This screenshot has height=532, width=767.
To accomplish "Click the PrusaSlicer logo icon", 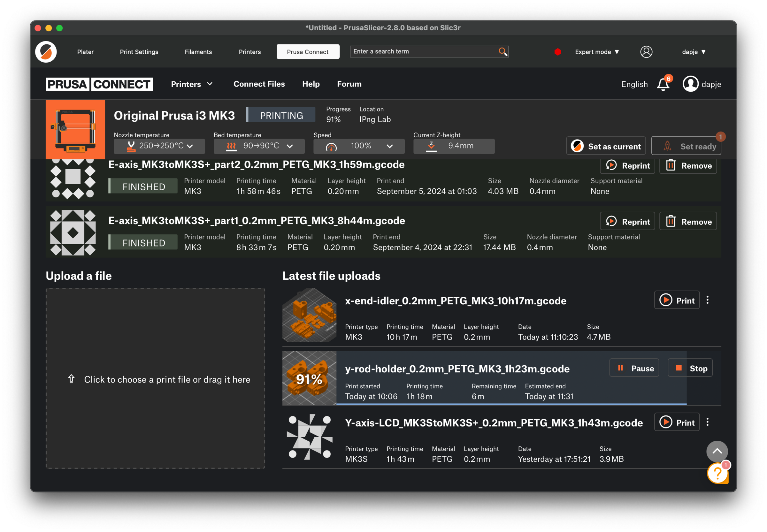I will coord(46,52).
